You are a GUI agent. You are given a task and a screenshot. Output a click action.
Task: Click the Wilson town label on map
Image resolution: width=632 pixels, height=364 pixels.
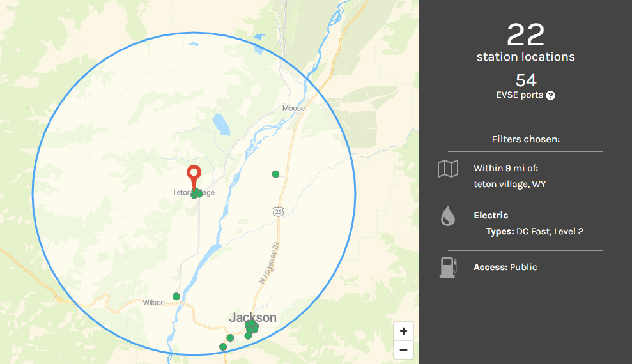pyautogui.click(x=153, y=303)
